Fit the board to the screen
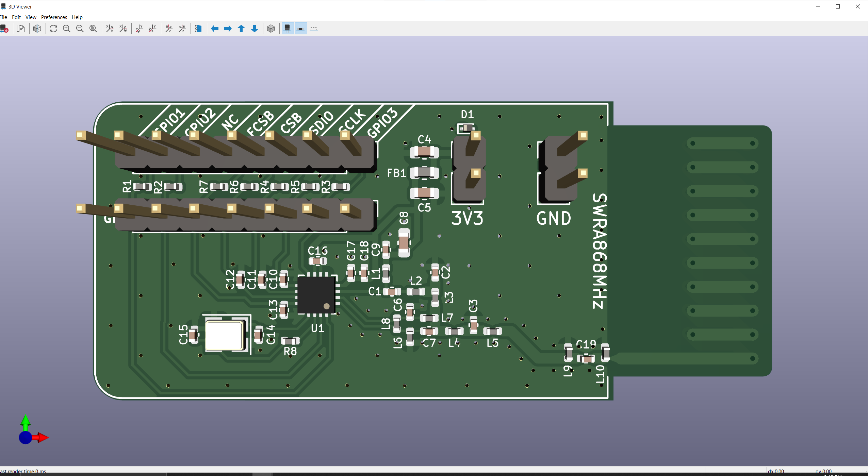The image size is (868, 476). 93,29
